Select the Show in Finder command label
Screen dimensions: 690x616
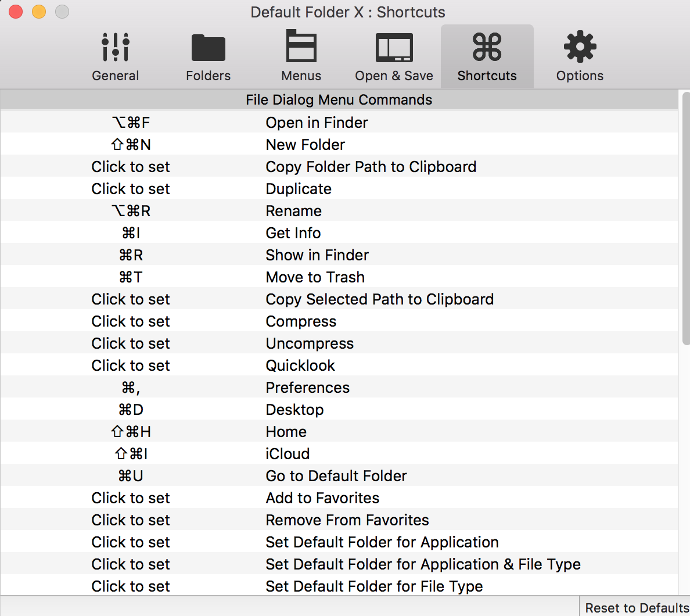pos(317,255)
